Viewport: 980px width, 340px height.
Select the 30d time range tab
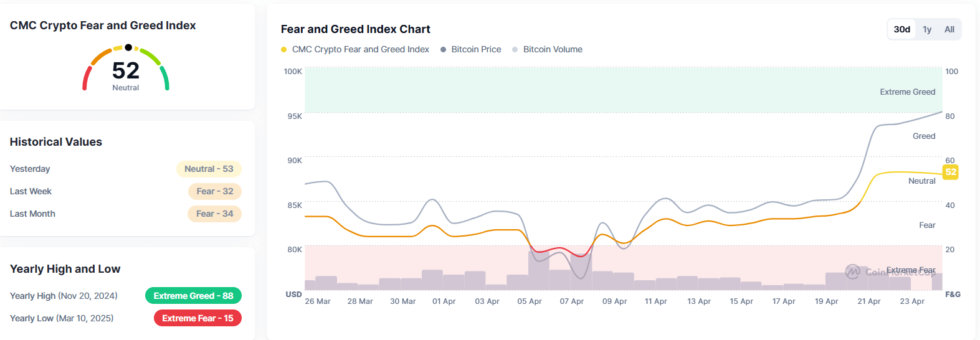coord(902,29)
